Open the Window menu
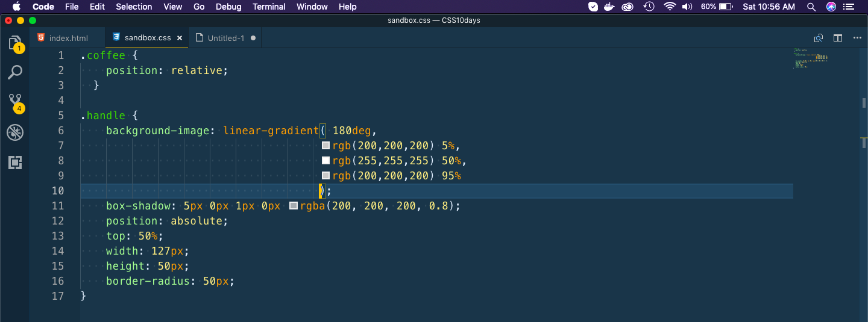This screenshot has width=868, height=322. [x=312, y=7]
